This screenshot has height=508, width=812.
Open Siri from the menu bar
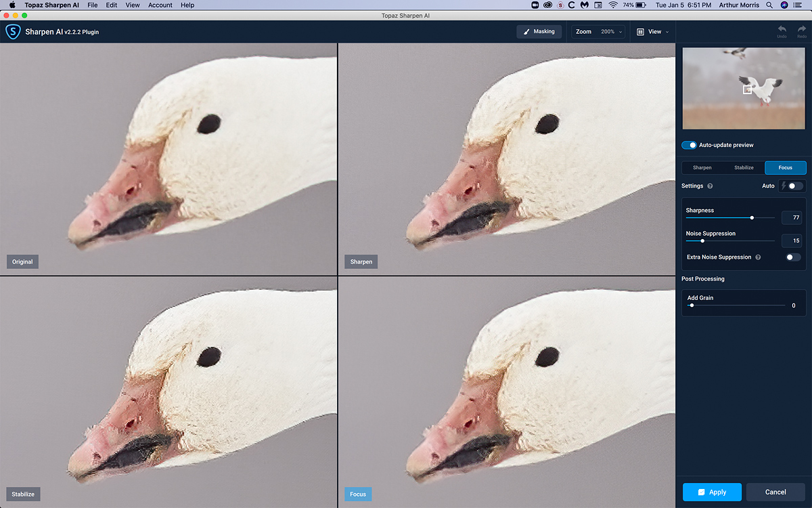784,5
